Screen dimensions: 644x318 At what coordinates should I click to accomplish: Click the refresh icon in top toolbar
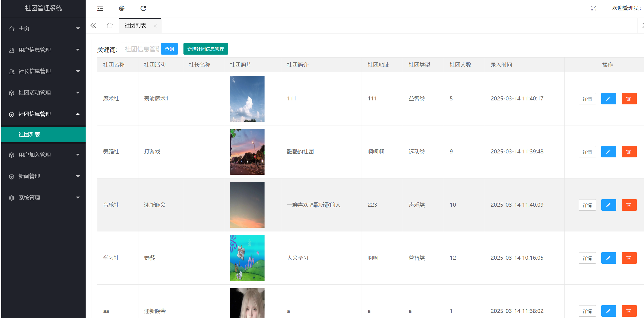(143, 8)
